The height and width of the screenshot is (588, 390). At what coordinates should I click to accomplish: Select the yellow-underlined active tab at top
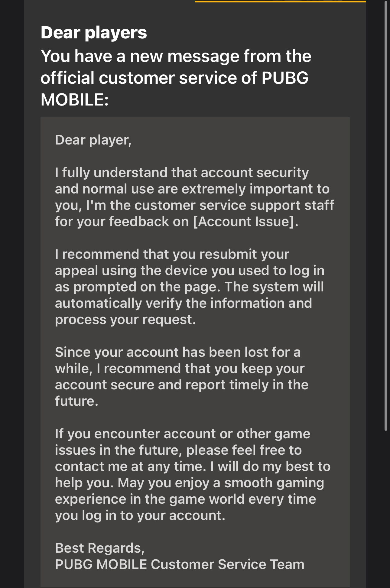[x=281, y=1]
